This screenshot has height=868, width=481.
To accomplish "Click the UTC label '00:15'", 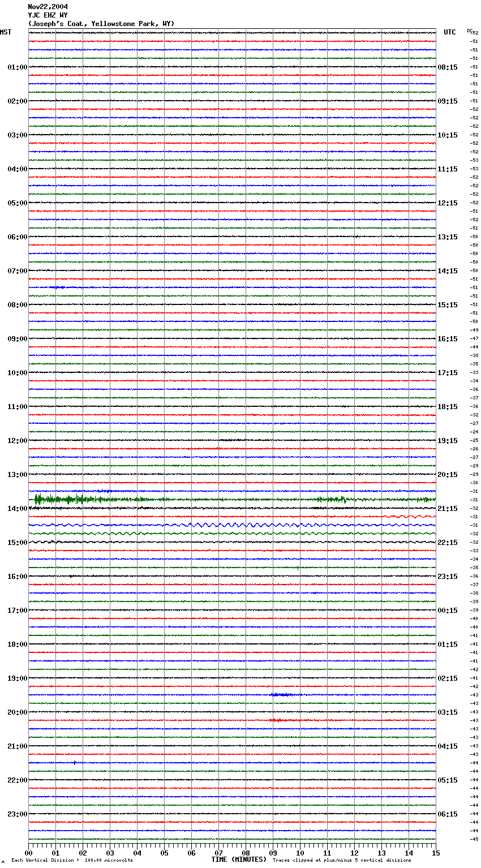I will tap(448, 611).
